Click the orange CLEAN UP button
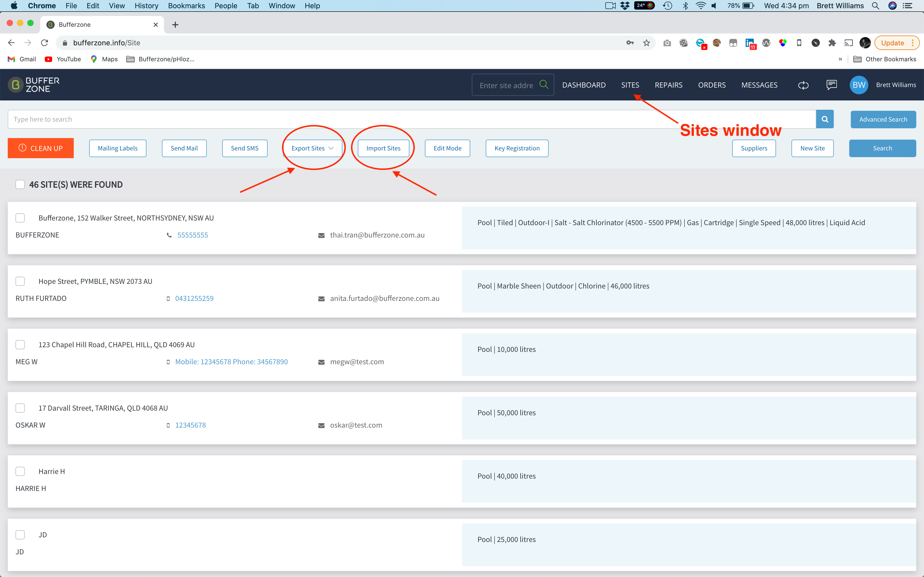The image size is (924, 577). (40, 148)
